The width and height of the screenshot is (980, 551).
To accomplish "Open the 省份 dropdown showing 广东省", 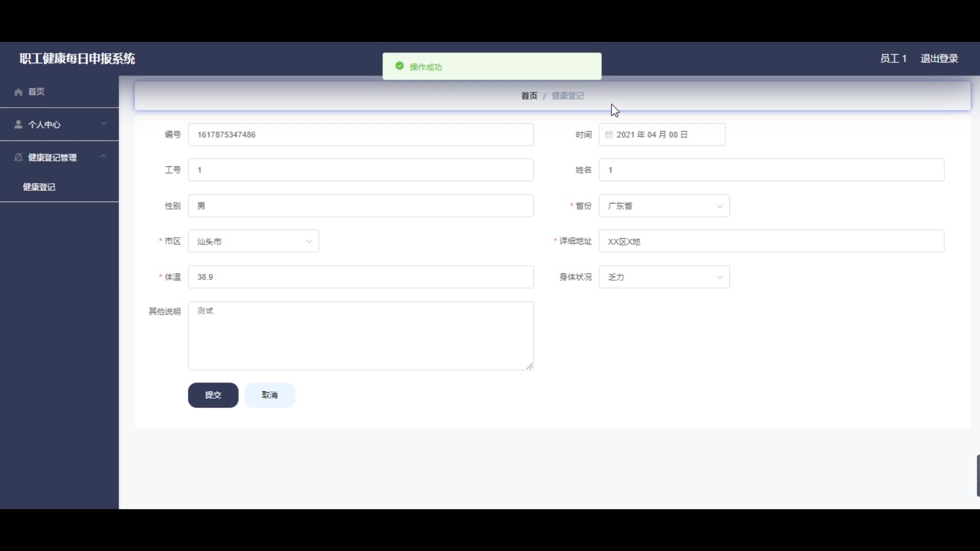I will tap(664, 206).
